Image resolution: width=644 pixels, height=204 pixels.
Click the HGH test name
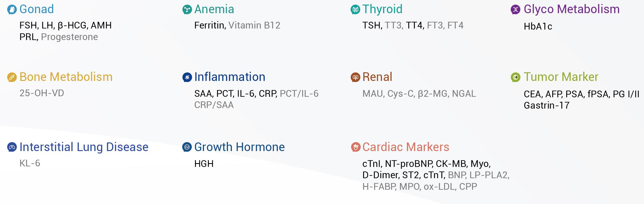pos(204,164)
